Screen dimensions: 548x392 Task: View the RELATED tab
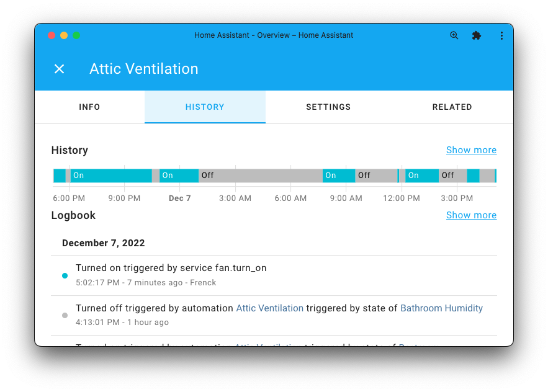point(452,107)
